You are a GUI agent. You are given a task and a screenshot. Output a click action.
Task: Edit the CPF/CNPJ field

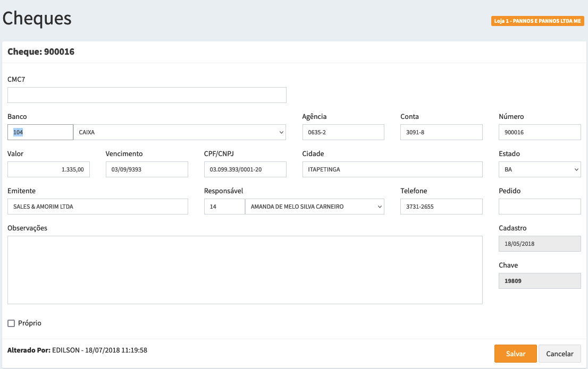click(x=245, y=169)
